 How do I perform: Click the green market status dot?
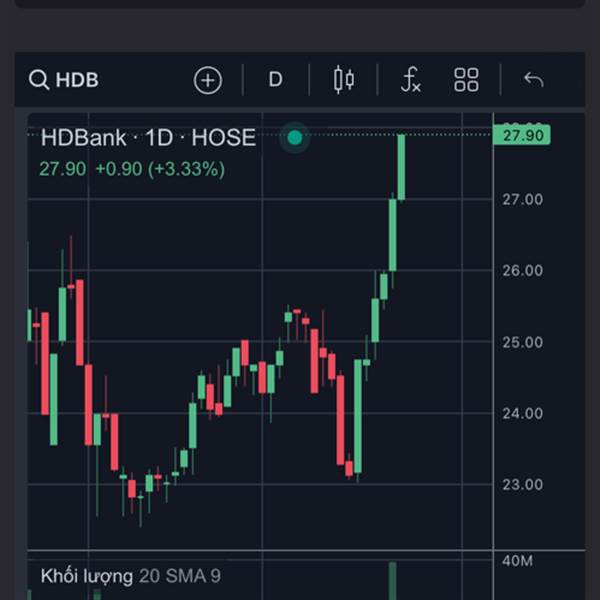295,138
